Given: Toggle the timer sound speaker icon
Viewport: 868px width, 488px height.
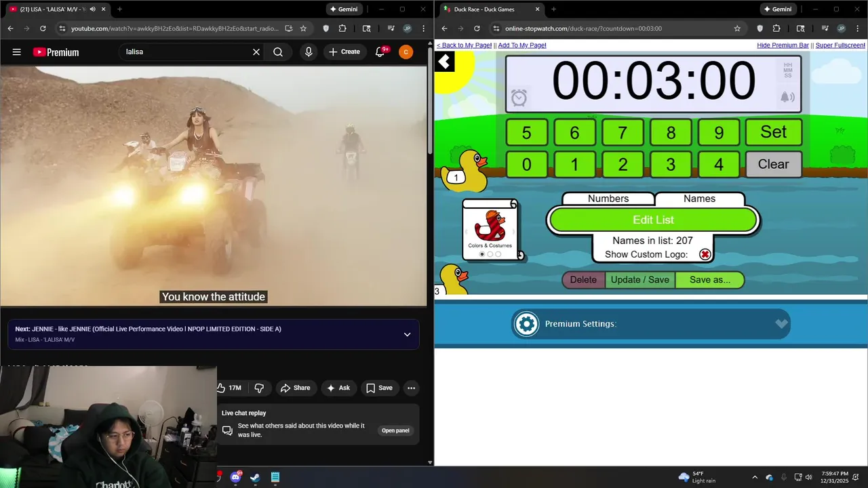Looking at the screenshot, I should tap(787, 97).
